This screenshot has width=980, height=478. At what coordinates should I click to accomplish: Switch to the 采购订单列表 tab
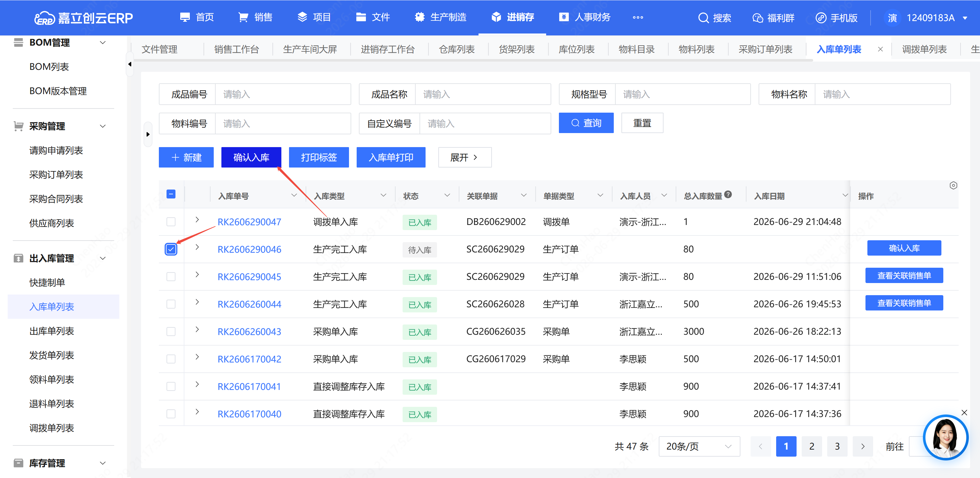(765, 49)
